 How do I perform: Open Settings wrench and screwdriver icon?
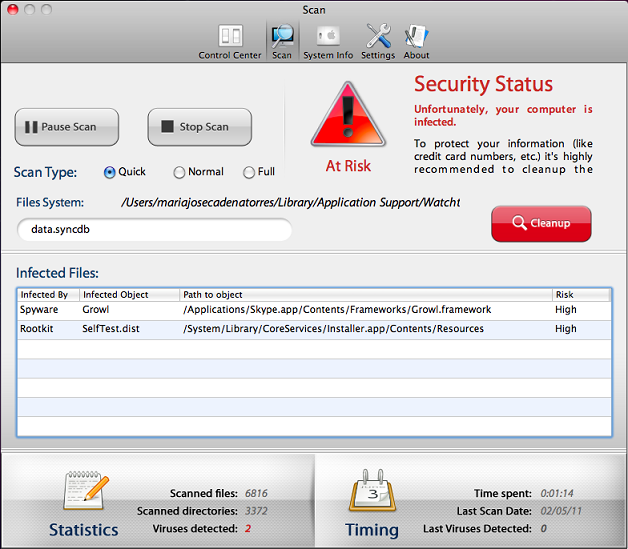click(x=378, y=41)
